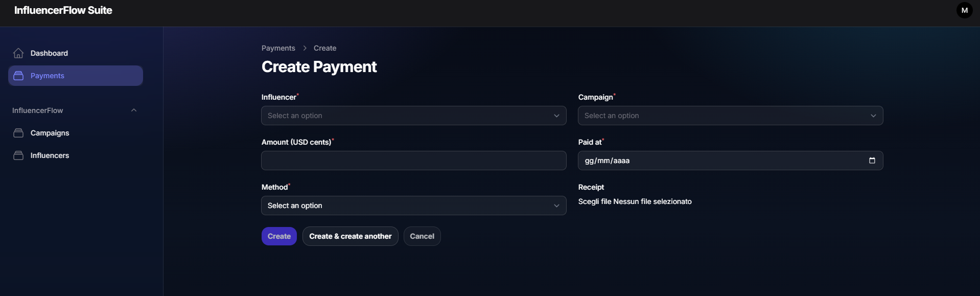Open Campaigns in the sidebar
Viewport: 980px width, 296px height.
[76, 133]
